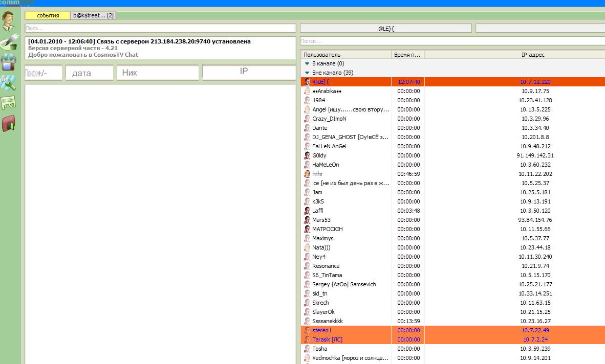This screenshot has width=605, height=364.
Task: Click the avatar icon beside G0ldy
Action: [x=307, y=155]
